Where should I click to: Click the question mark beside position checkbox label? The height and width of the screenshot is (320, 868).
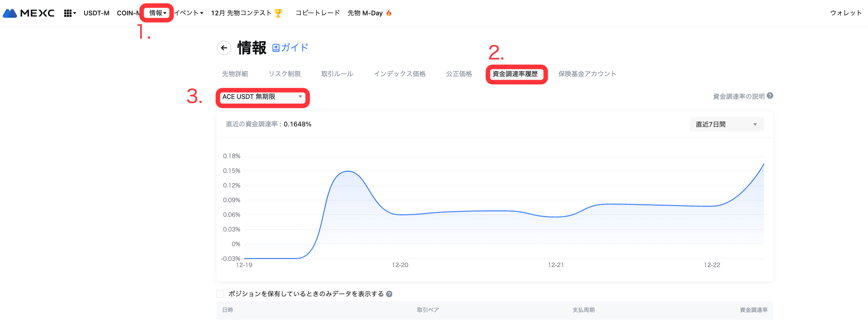click(x=389, y=294)
